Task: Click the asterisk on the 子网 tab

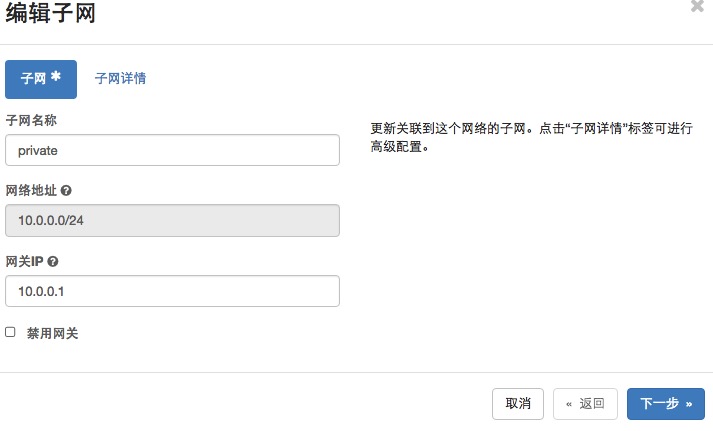Action: pos(56,76)
